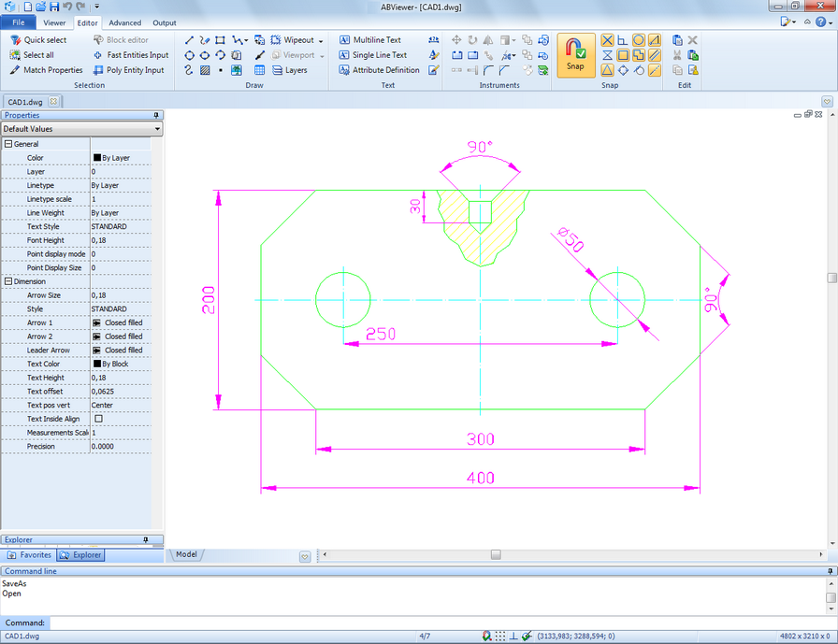Click Match Properties brush
Image resolution: width=838 pixels, height=644 pixels.
pyautogui.click(x=47, y=70)
